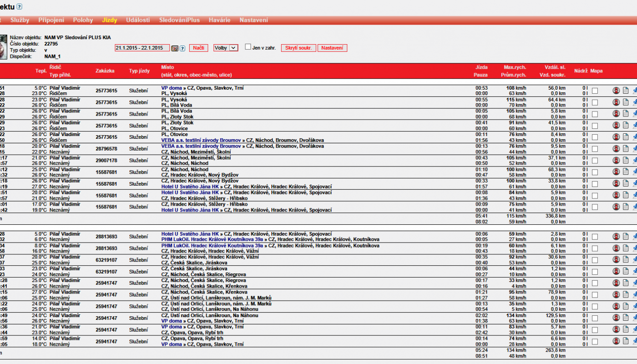Click the driver icon for the 6,6 km trip

[x=616, y=341]
